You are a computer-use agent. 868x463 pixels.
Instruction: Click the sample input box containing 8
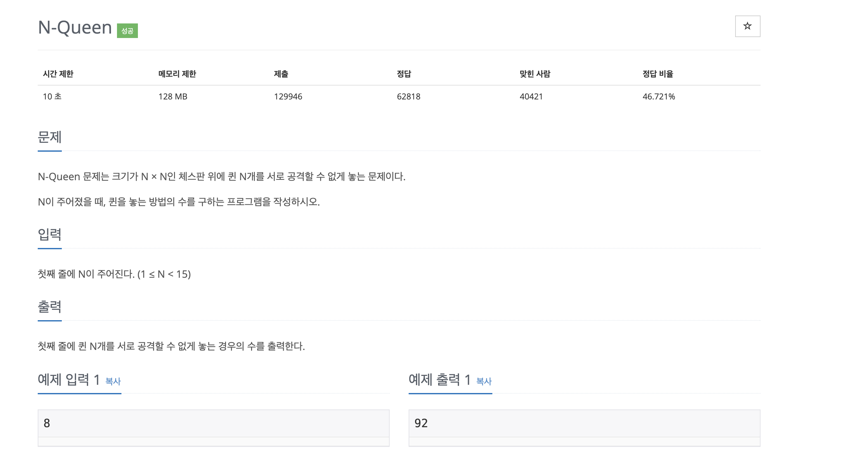point(213,423)
